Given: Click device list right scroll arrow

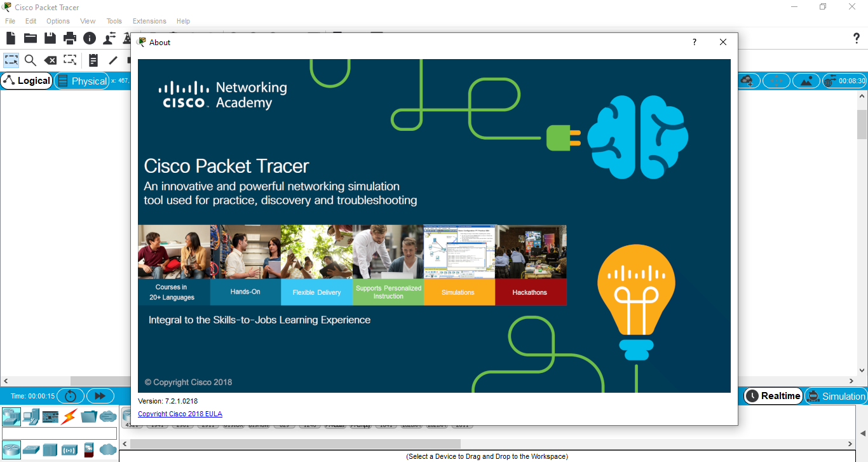Looking at the screenshot, I should pyautogui.click(x=851, y=444).
